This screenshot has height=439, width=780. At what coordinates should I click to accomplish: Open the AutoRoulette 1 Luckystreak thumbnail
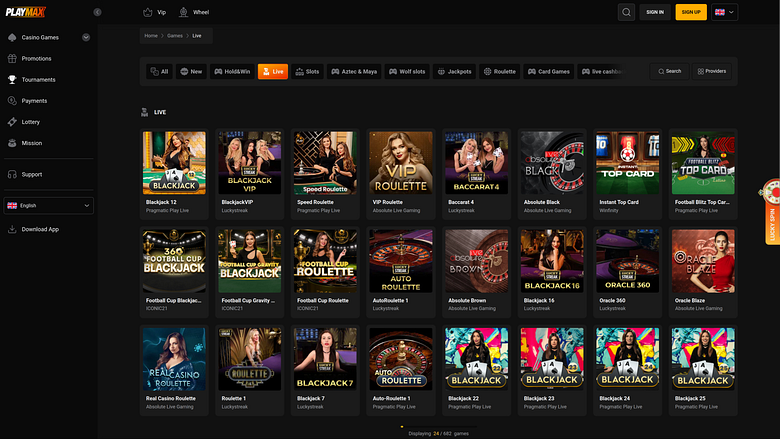click(x=401, y=261)
